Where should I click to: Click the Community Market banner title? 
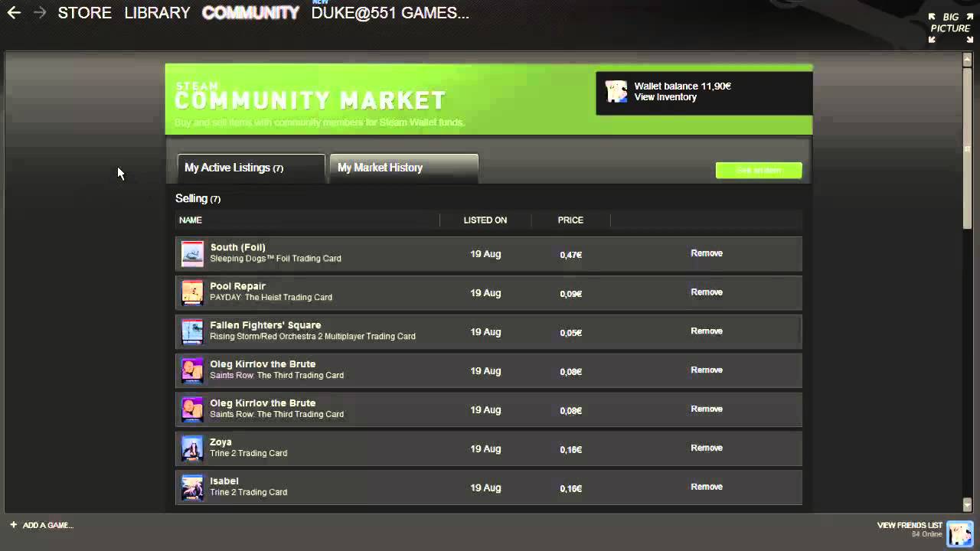click(310, 100)
